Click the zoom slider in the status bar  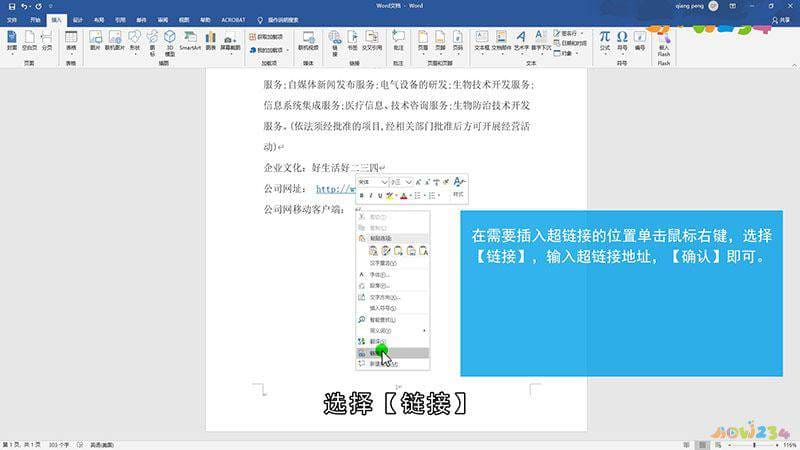(x=754, y=445)
